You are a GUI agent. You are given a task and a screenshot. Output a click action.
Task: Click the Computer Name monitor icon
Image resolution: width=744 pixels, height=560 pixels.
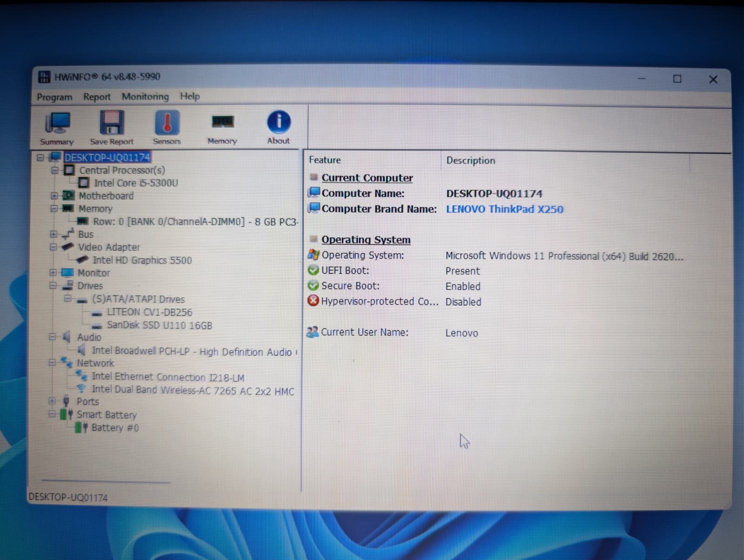314,193
